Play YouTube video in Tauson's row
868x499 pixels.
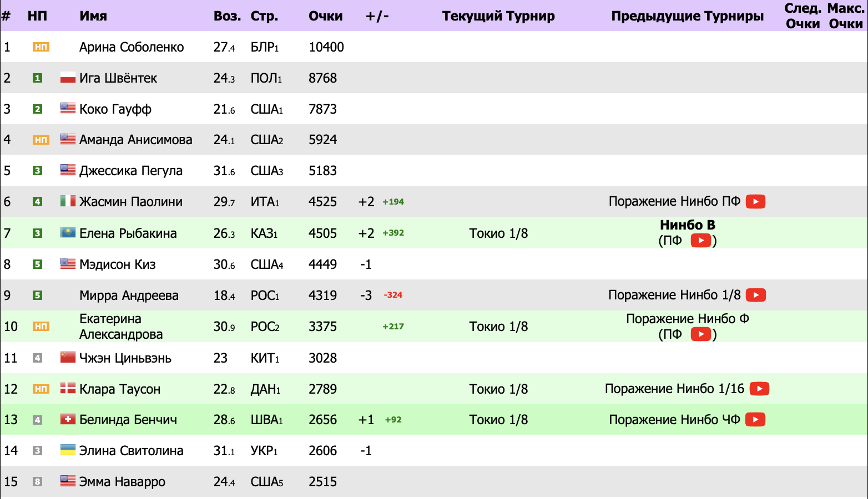pos(759,389)
